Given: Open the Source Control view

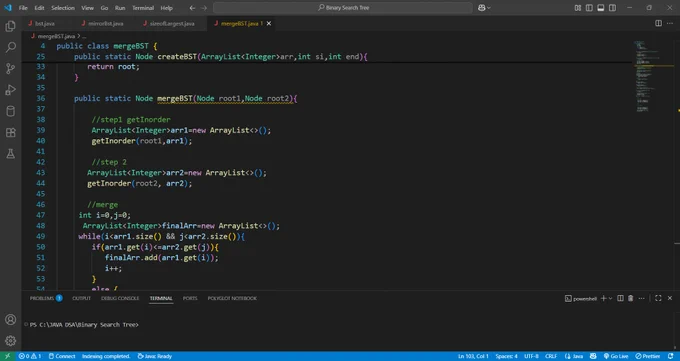Looking at the screenshot, I should [x=10, y=69].
